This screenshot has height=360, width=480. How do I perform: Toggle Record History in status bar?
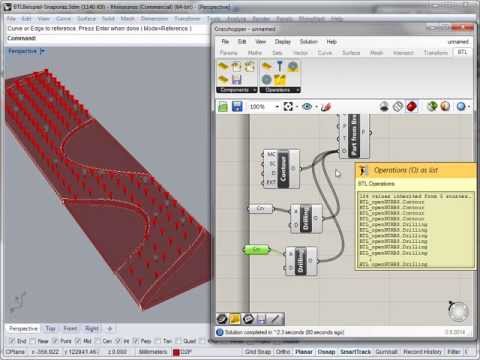pyautogui.click(x=422, y=352)
